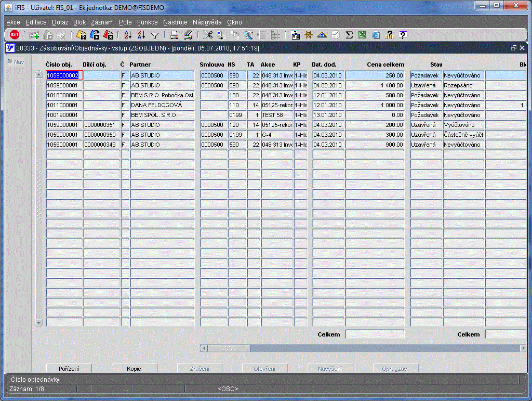This screenshot has width=532, height=401.
Task: Click order number 1018000001
Action: 64,95
